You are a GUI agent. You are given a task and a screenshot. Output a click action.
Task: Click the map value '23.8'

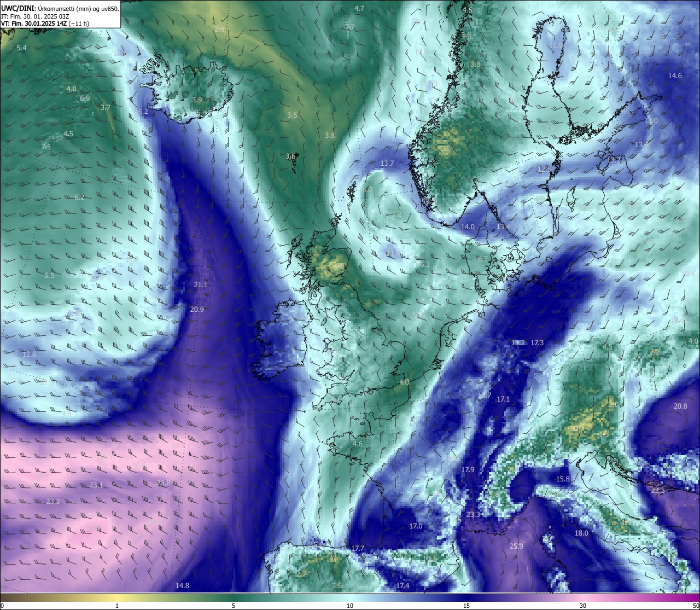[x=164, y=483]
